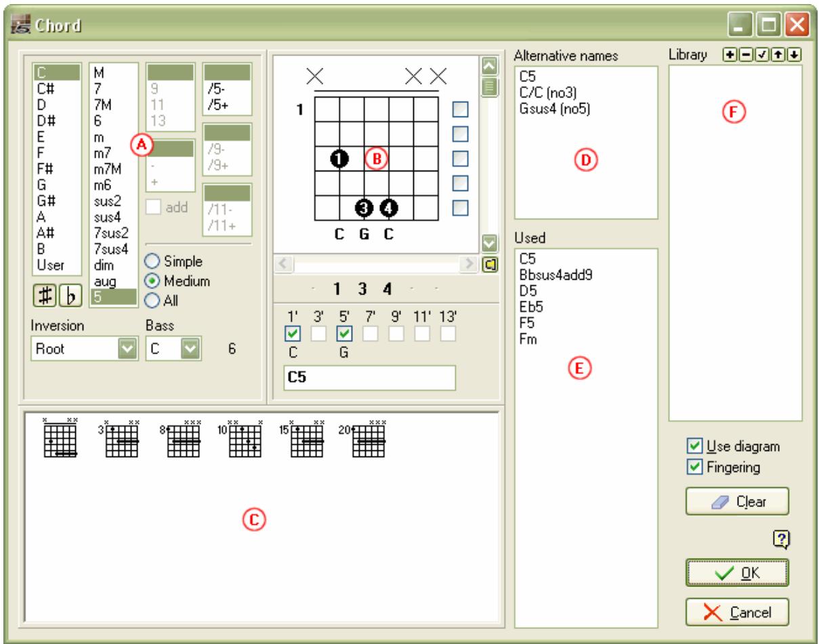
Task: Toggle the 9' note checkbox
Action: 396,333
